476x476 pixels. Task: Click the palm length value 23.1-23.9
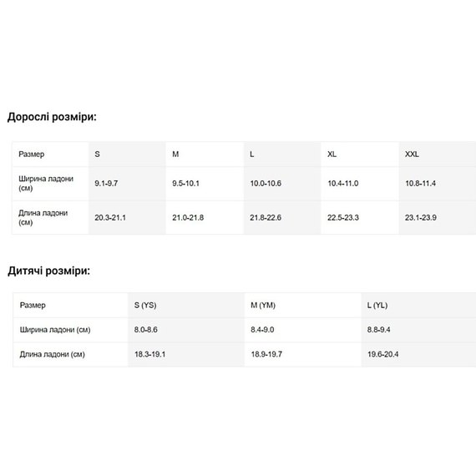[x=421, y=218]
